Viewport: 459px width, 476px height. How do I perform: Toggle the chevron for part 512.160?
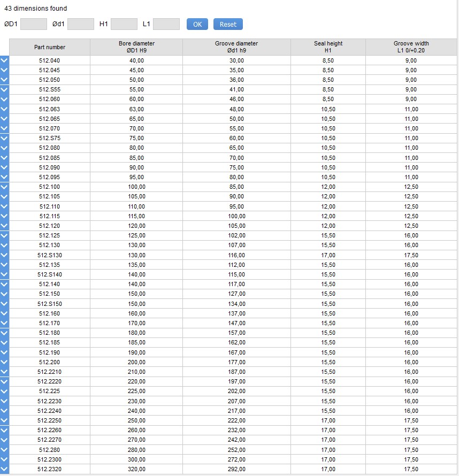coord(4,313)
